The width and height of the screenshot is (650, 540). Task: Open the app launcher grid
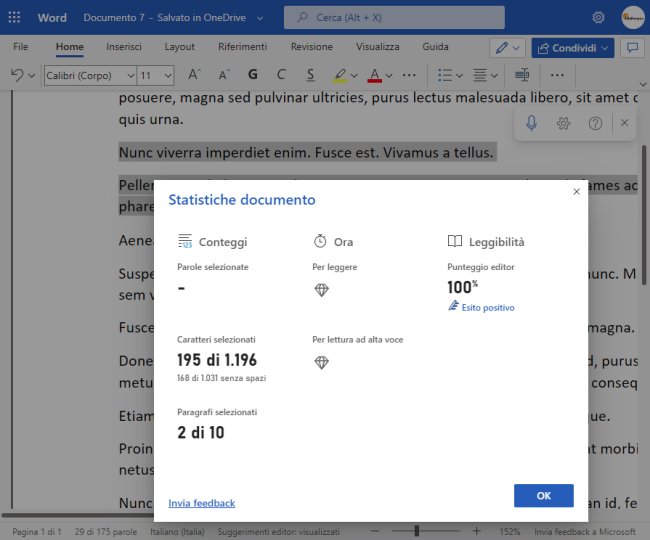(x=14, y=17)
